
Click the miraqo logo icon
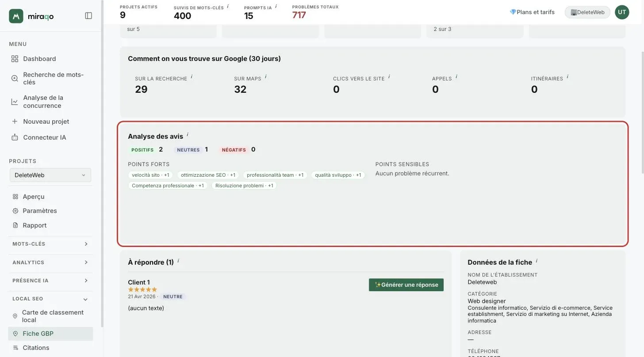coord(16,16)
